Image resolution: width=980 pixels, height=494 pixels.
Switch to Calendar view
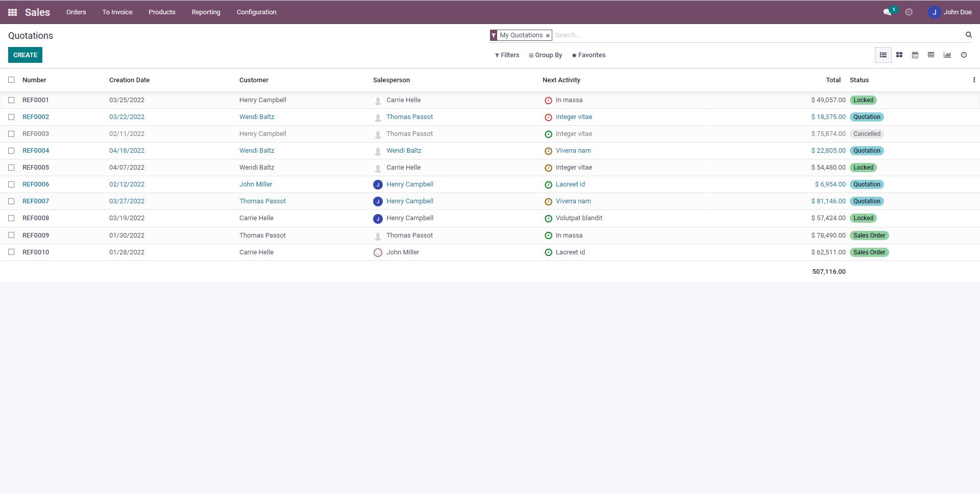point(915,55)
